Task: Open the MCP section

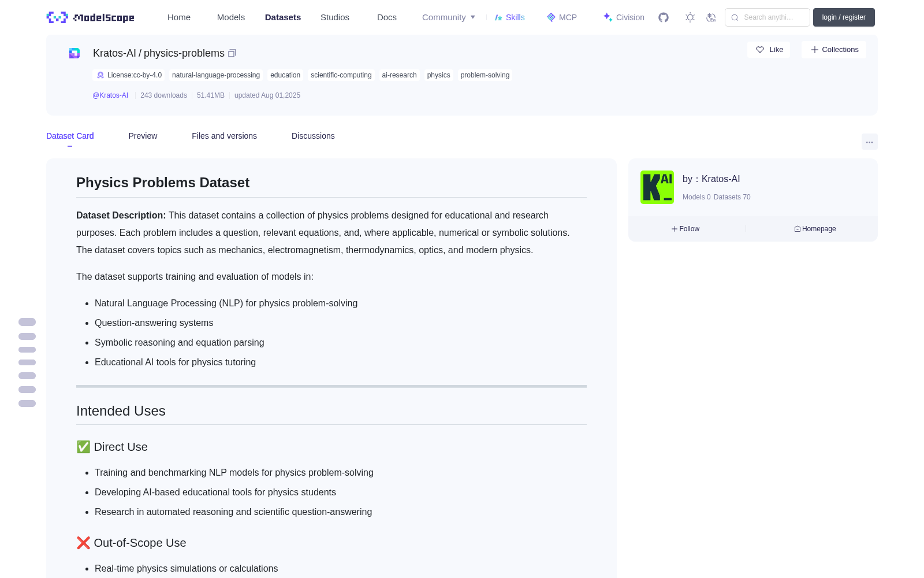Action: [561, 17]
